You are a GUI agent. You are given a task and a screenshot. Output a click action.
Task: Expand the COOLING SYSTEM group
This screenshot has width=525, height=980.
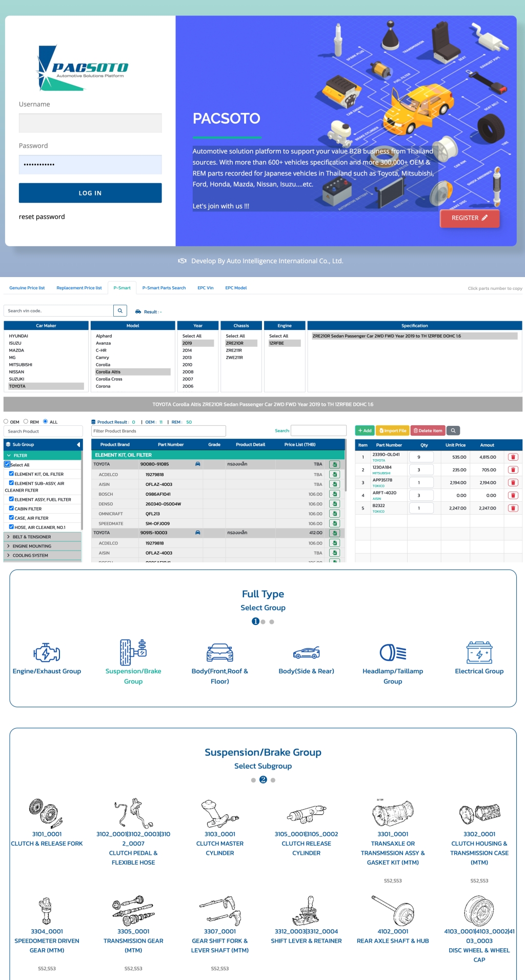click(x=8, y=555)
